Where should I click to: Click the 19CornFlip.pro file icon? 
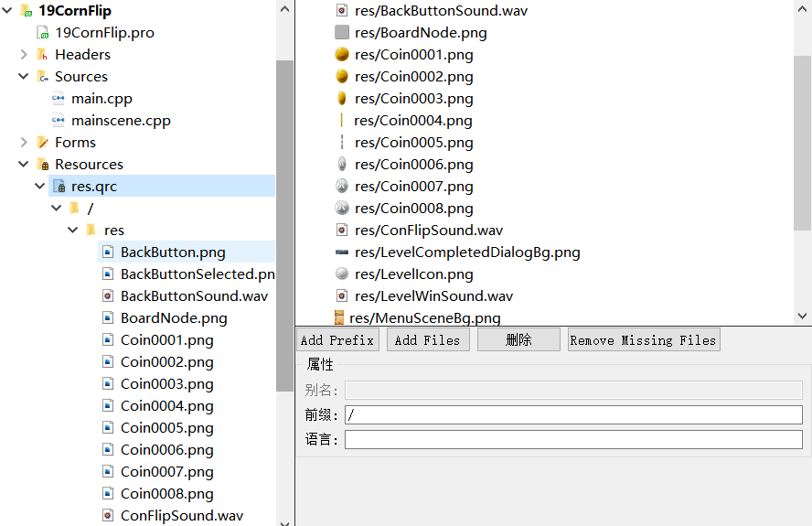click(42, 33)
